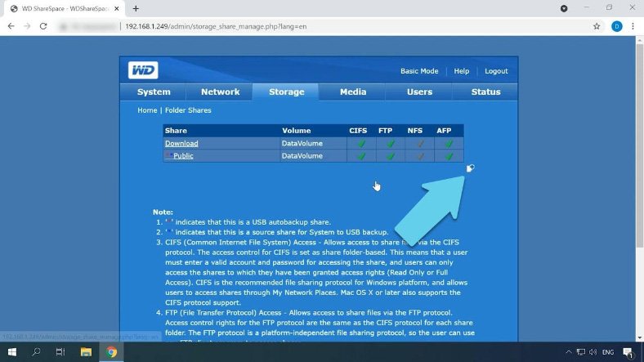Image resolution: width=644 pixels, height=362 pixels.
Task: Go forward in browser history
Action: point(27,26)
